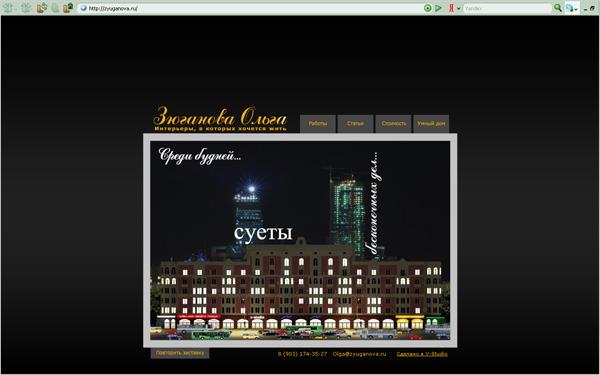600x375 pixels.
Task: Click the blue toolbar icon next to magnifier
Action: pyautogui.click(x=569, y=8)
